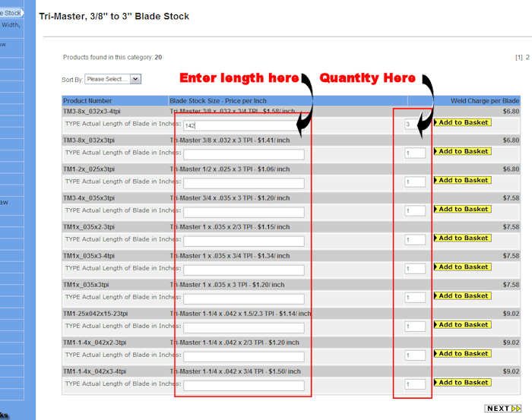
Task: Click quantity box for TM1x_035x2-3tpi
Action: click(x=415, y=240)
